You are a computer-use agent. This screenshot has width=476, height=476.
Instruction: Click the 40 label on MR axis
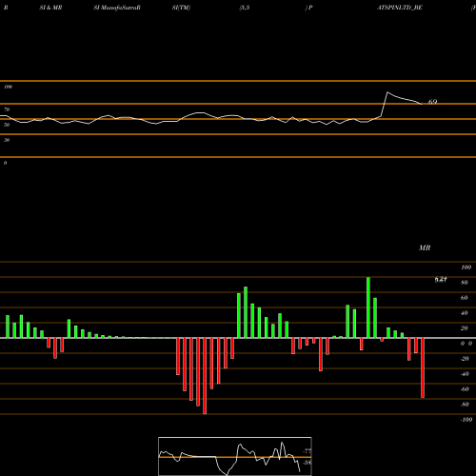(x=465, y=313)
